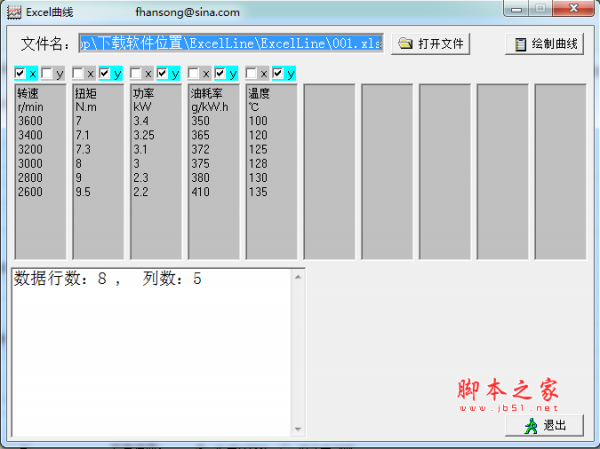
Task: Select value 9.5 in 扭矩 column
Action: [83, 192]
